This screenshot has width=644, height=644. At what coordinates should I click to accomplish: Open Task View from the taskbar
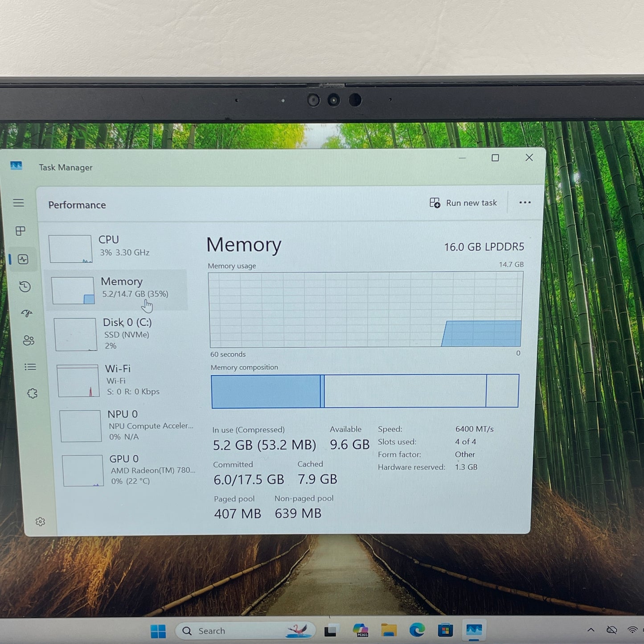[x=330, y=631]
